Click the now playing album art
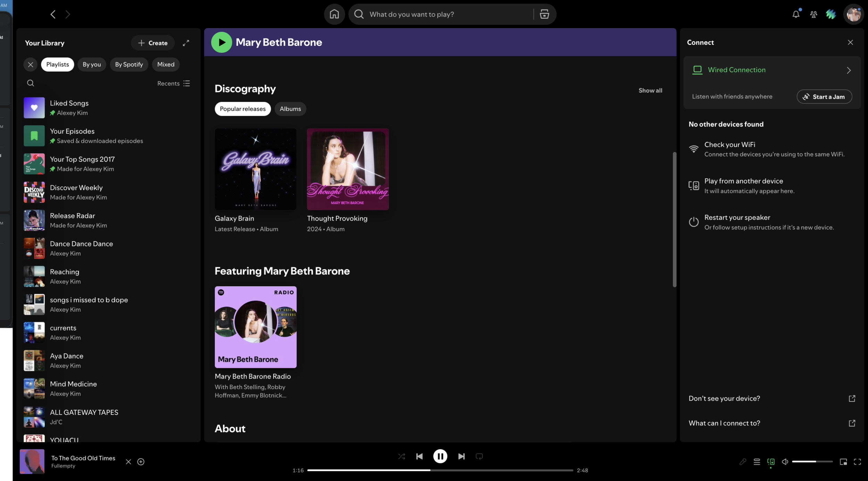The height and width of the screenshot is (481, 868). 32,462
